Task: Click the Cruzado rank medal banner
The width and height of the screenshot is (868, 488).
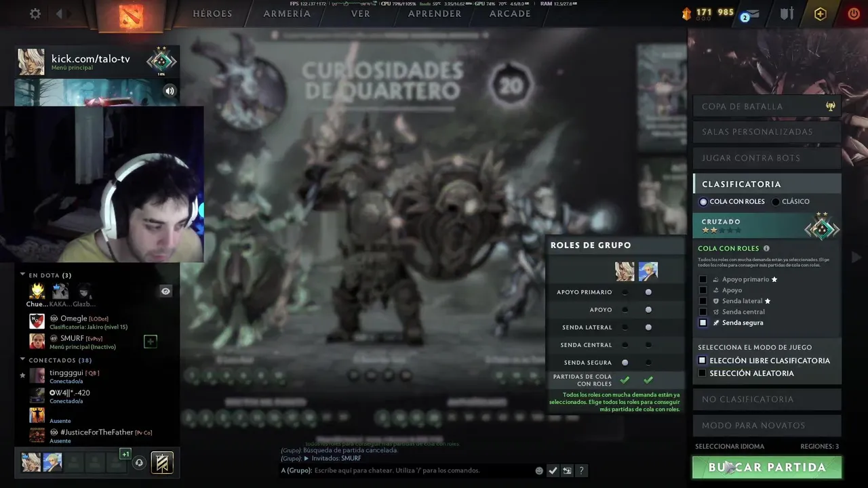Action: (767, 226)
